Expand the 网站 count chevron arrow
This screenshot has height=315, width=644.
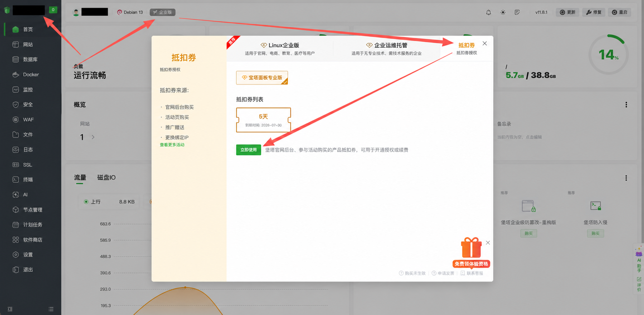click(93, 137)
